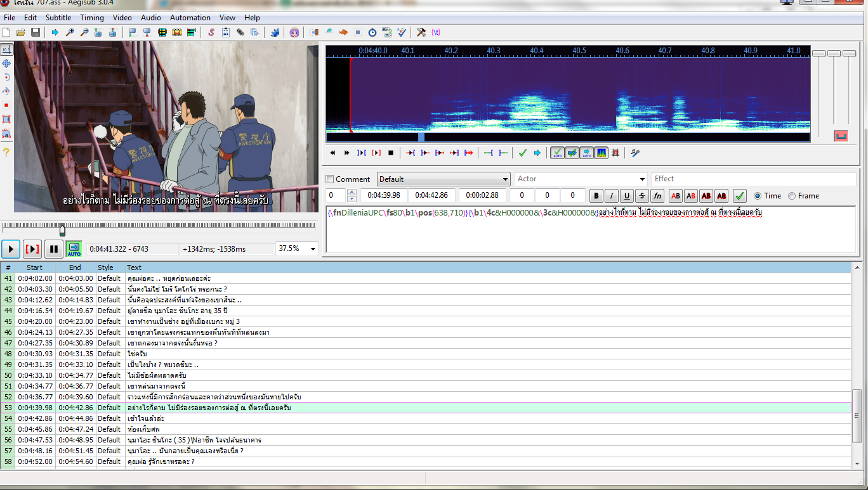
Task: Toggle video auto-scroll AUTO button
Action: (x=74, y=249)
